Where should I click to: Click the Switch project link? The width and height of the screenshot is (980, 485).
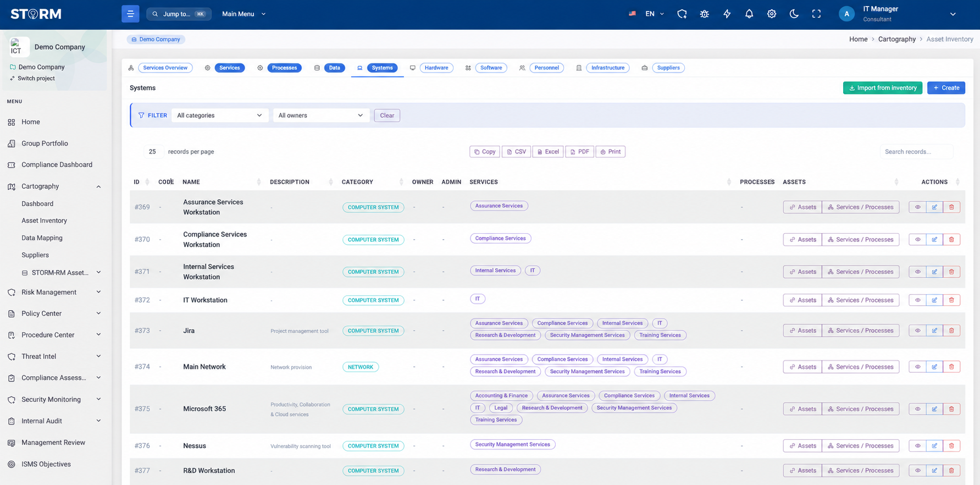(x=36, y=79)
